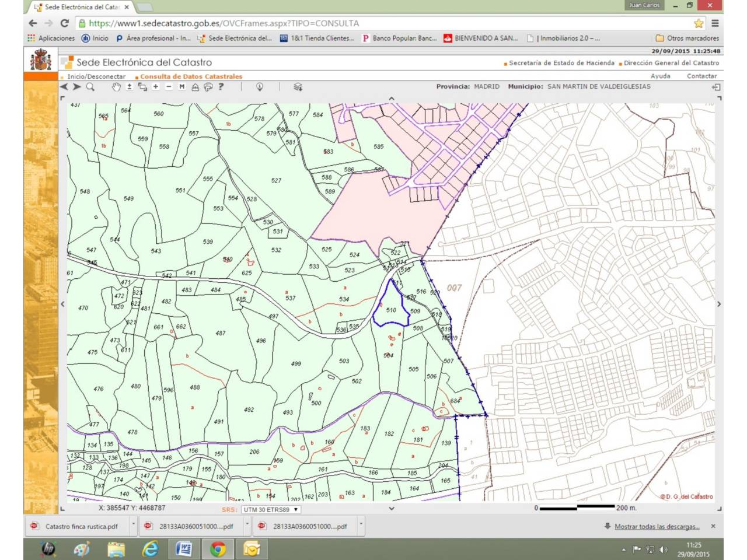This screenshot has height=560, width=747.
Task: Expand options for Catastro finca rustica.pdf download
Action: 133,524
